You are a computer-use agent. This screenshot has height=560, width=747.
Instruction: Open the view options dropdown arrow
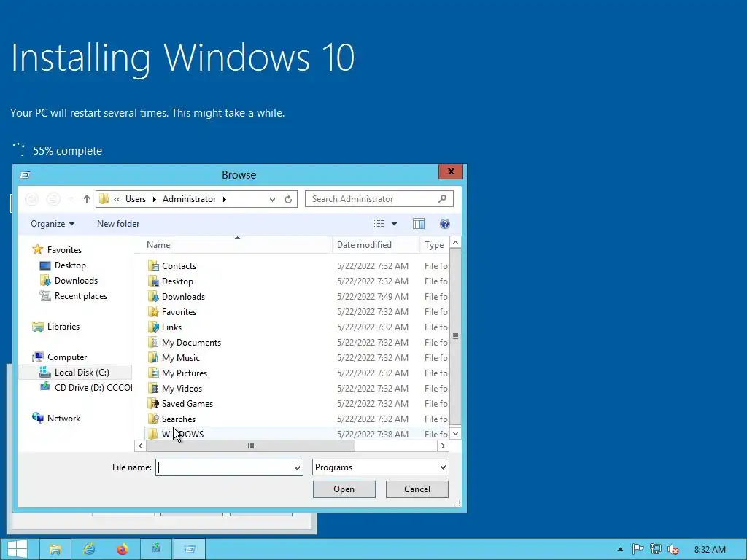pos(394,224)
